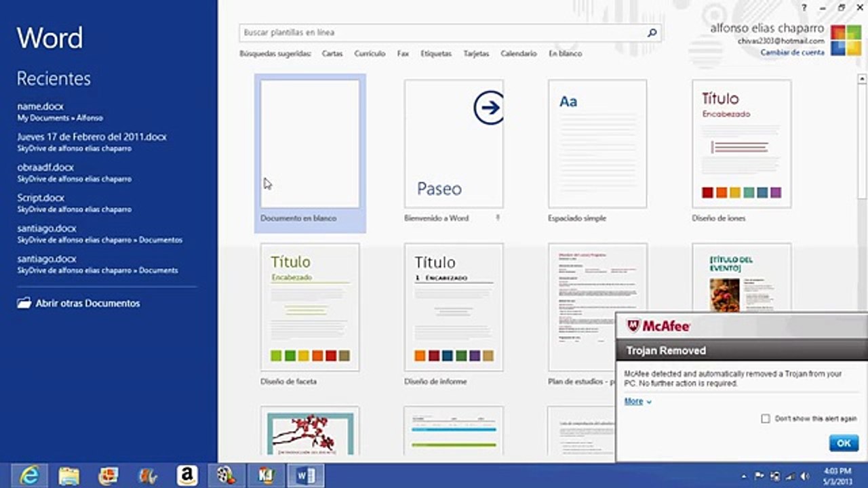
Task: Select the En blanco suggested search
Action: [x=565, y=54]
